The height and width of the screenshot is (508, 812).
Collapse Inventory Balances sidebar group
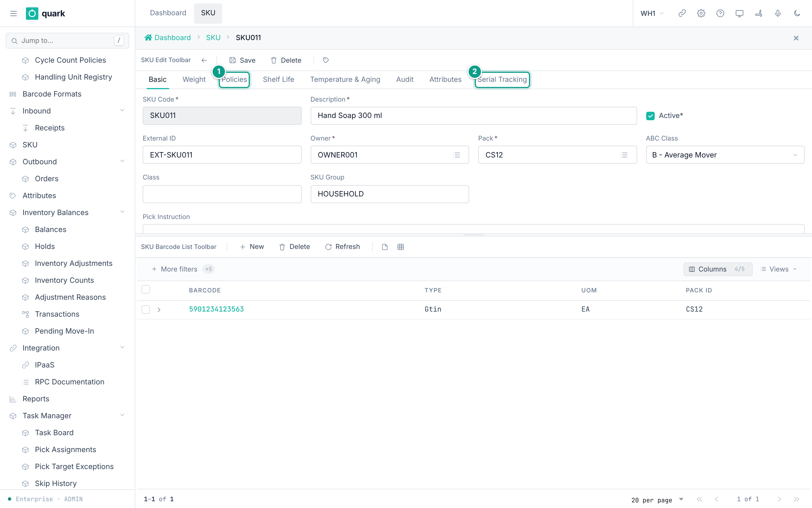(x=122, y=212)
